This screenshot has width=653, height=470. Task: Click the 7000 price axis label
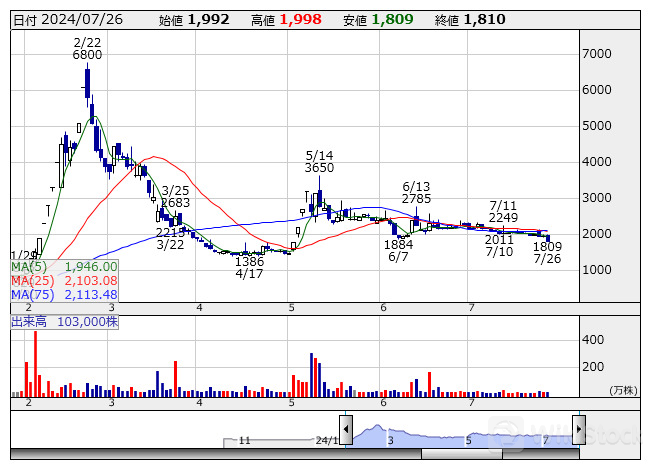click(x=597, y=53)
